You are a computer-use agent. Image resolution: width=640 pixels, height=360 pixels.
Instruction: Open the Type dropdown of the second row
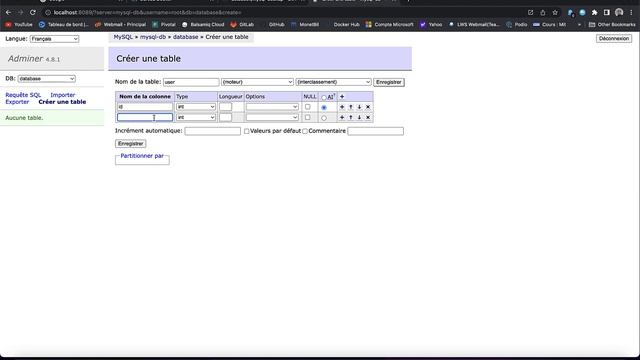click(196, 118)
